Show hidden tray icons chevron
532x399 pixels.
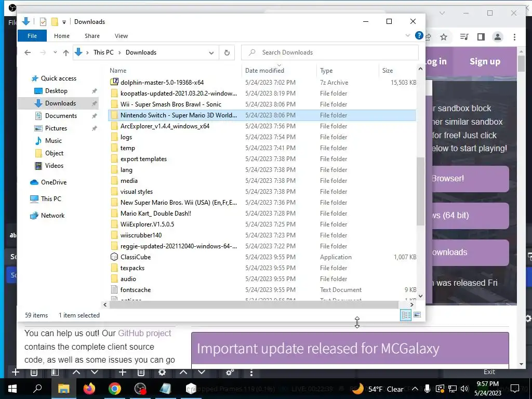(415, 389)
